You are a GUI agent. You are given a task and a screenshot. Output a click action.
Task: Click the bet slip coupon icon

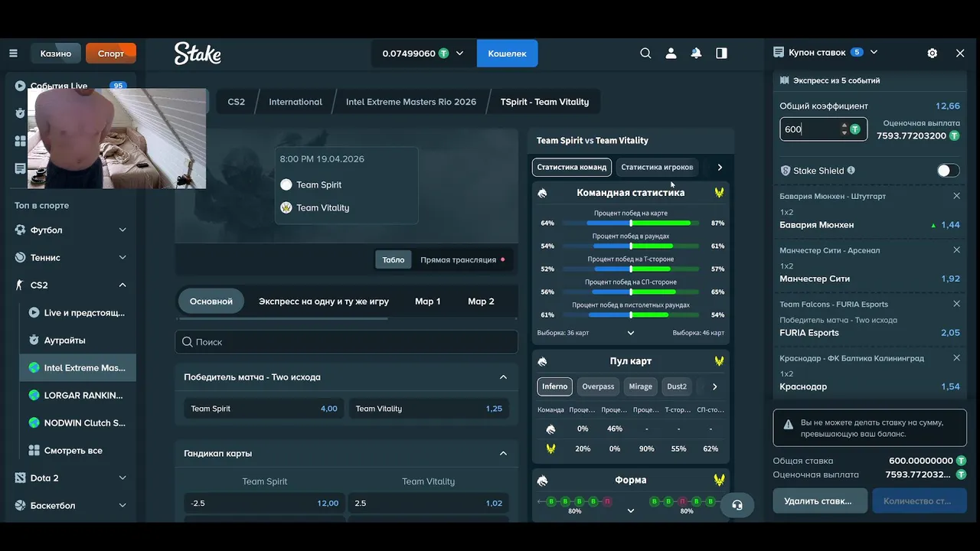tap(779, 52)
